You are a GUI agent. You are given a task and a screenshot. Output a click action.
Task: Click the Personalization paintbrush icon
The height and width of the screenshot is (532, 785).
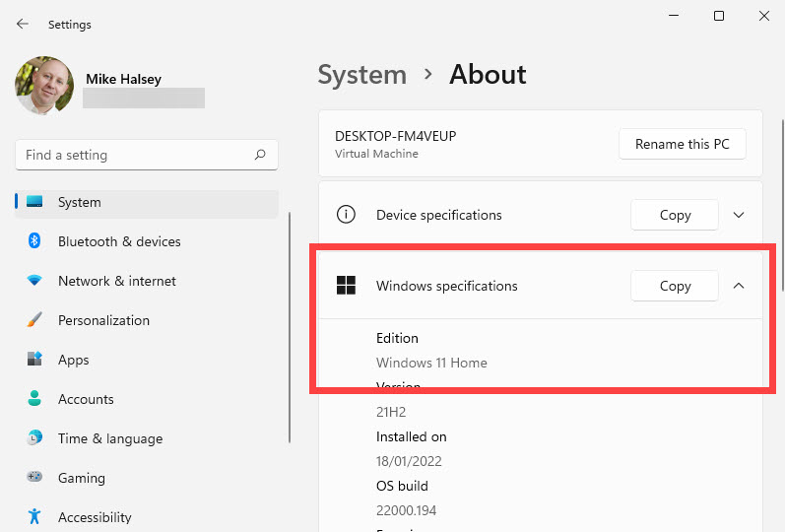point(34,319)
